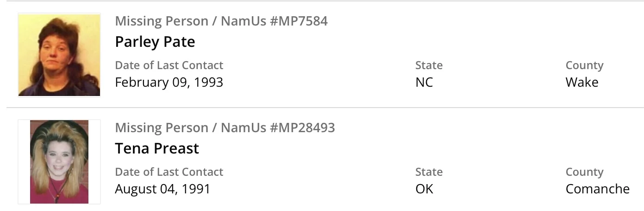Click 'Missing Person' label above Parley Pate
644x211 pixels.
161,21
